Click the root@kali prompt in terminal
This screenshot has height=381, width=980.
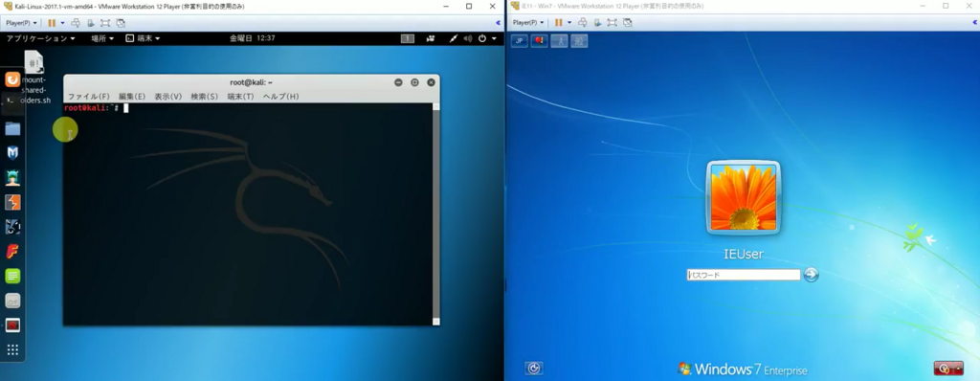[91, 108]
